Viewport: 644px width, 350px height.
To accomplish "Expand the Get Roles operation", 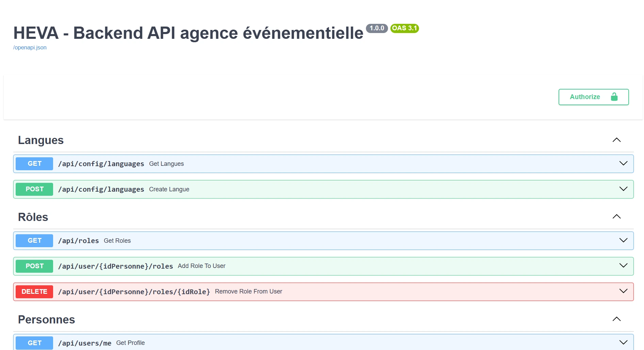I will 623,240.
